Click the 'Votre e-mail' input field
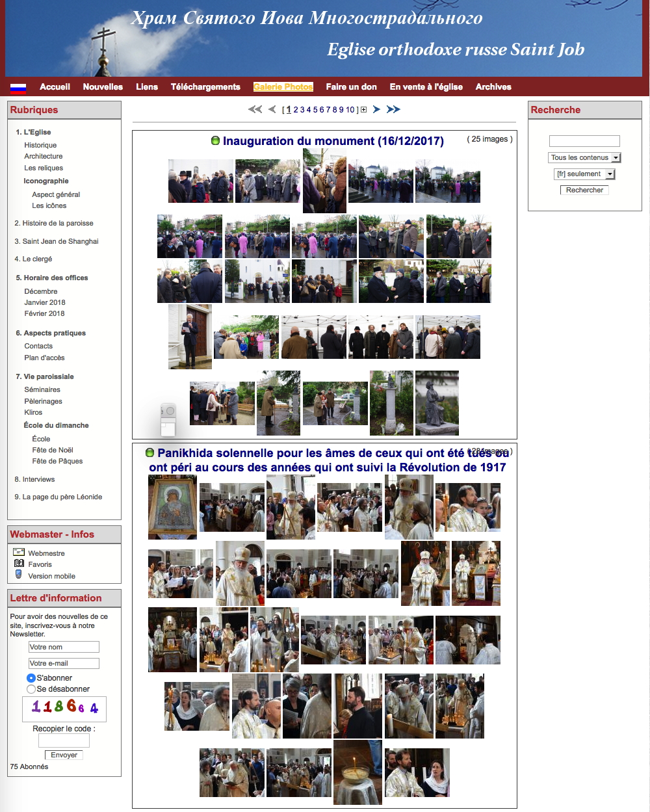Viewport: 650px width, 812px height. [x=64, y=663]
